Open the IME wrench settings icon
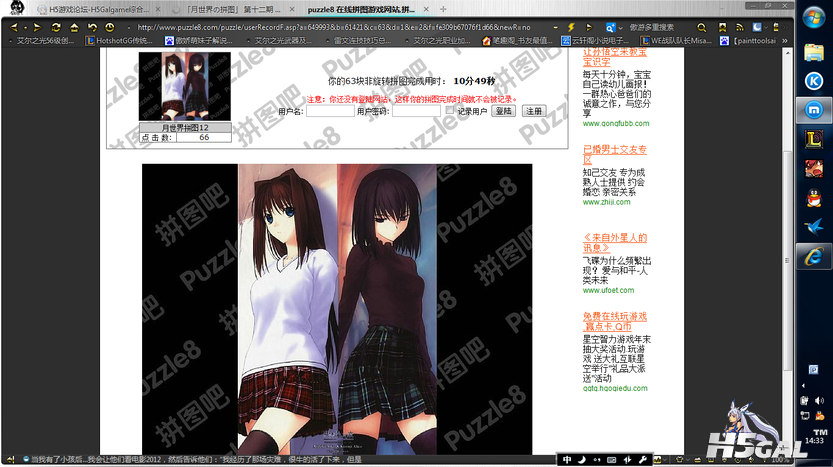Image resolution: width=833 pixels, height=467 pixels. pos(642,460)
